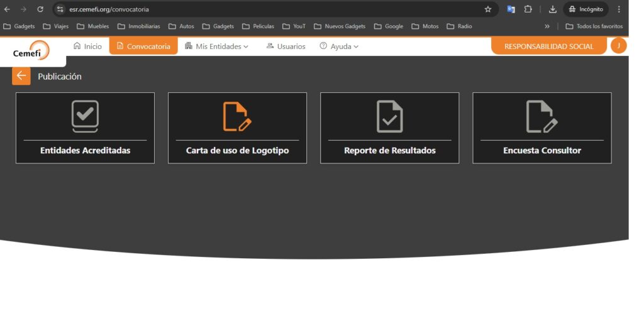The width and height of the screenshot is (644, 311).
Task: Click the Google Translate extension icon
Action: (x=511, y=9)
